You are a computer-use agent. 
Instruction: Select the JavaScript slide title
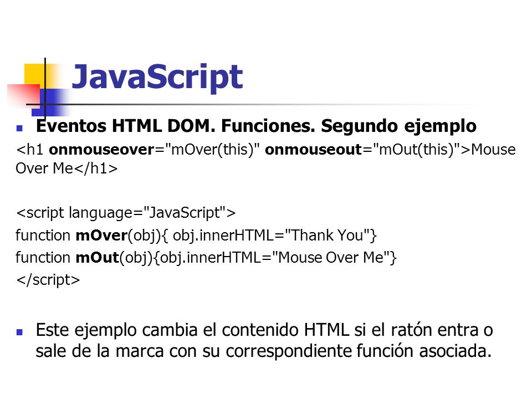point(157,78)
